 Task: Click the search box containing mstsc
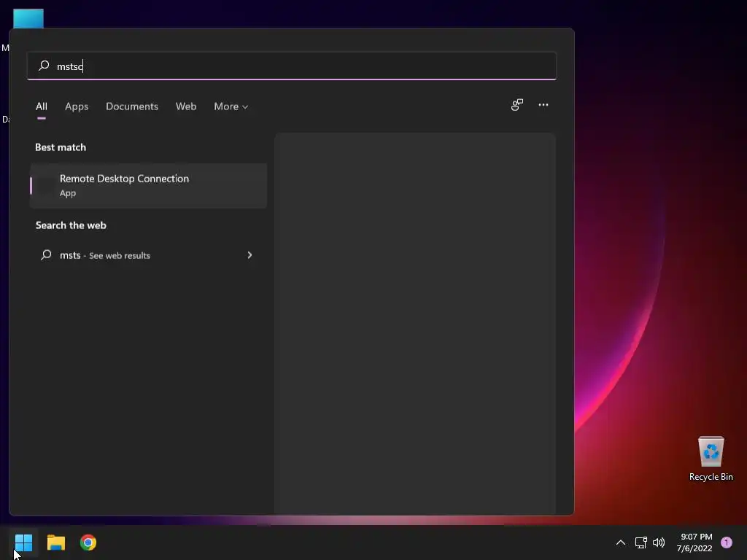tap(292, 66)
